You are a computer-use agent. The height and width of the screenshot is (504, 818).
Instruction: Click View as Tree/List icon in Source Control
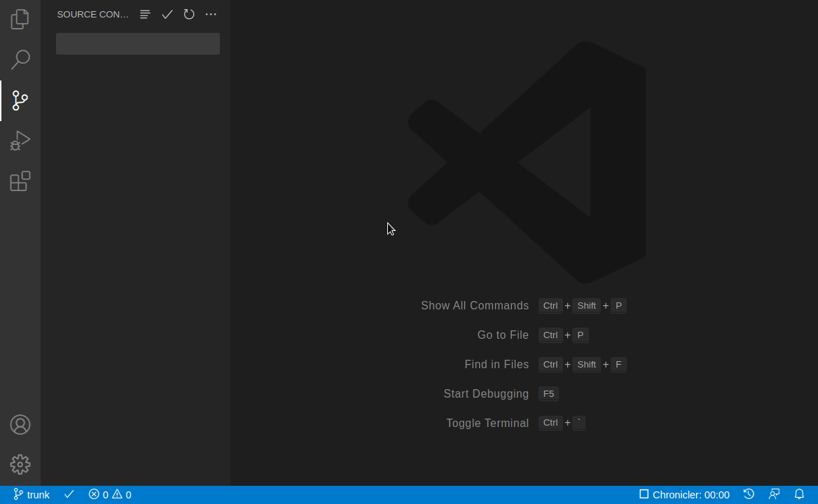(x=145, y=15)
